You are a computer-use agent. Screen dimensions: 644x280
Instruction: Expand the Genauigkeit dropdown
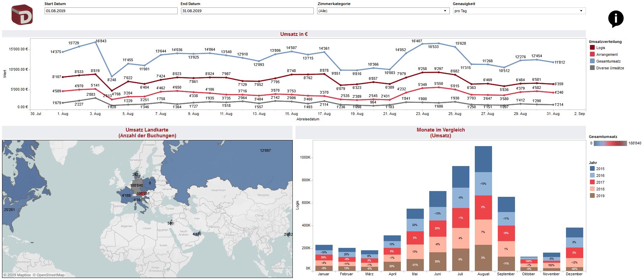click(x=519, y=11)
